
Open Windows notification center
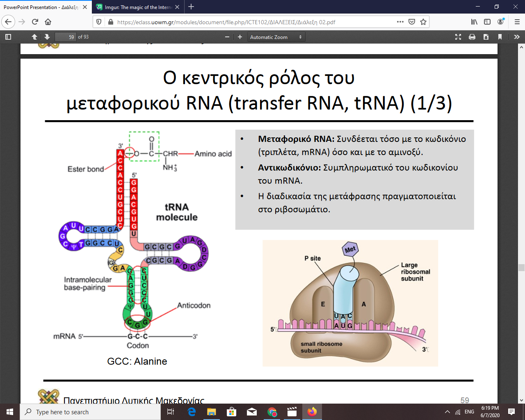pyautogui.click(x=511, y=412)
